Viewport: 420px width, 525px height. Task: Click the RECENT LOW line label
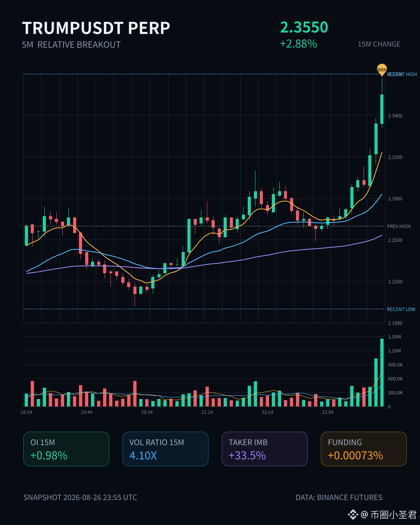pyautogui.click(x=401, y=310)
